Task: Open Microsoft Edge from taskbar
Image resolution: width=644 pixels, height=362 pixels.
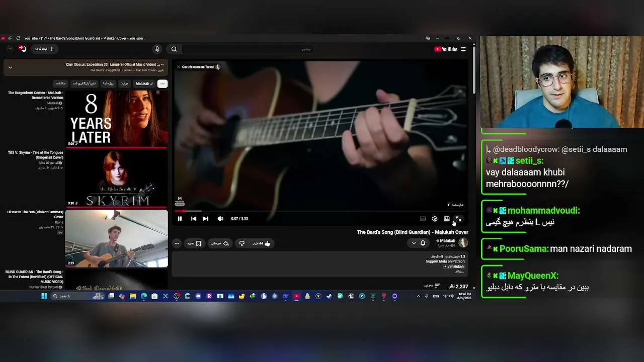Action: (144, 296)
